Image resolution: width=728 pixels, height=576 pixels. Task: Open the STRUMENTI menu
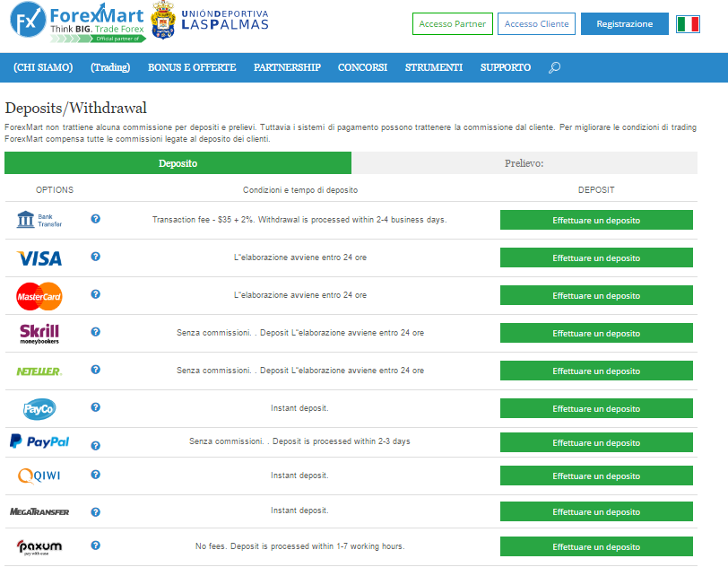(434, 67)
